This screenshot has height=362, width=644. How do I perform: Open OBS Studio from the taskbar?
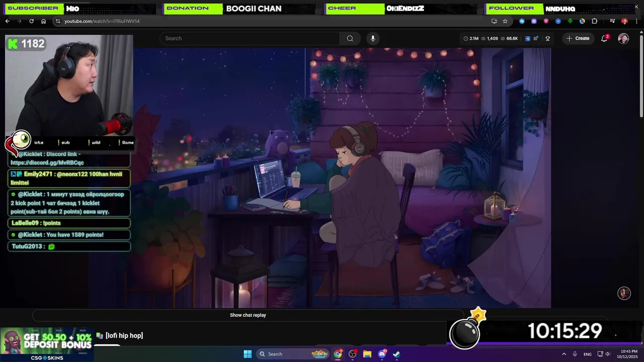pyautogui.click(x=353, y=354)
